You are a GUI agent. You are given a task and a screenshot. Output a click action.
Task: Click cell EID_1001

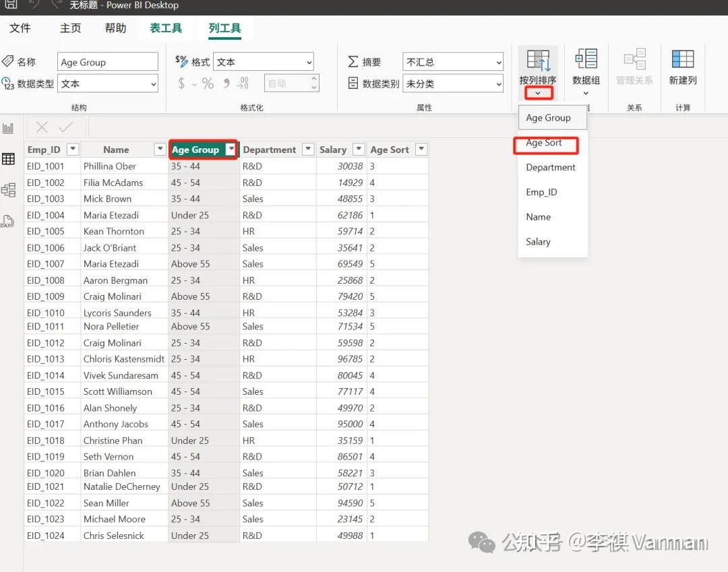(x=46, y=166)
